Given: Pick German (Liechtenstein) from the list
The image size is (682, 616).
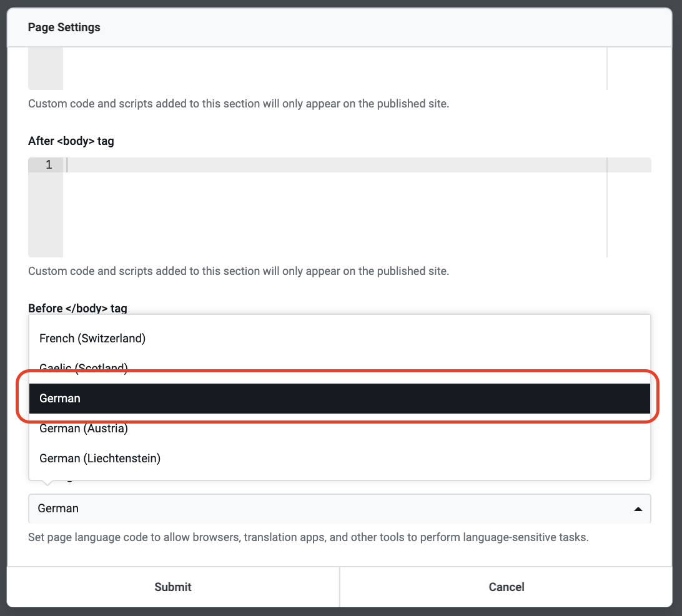Looking at the screenshot, I should (339, 458).
